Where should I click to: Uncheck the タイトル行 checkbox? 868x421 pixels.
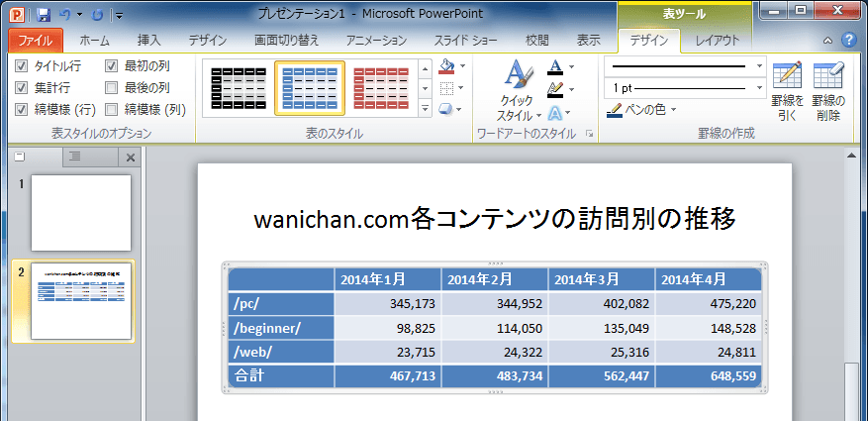pos(21,66)
